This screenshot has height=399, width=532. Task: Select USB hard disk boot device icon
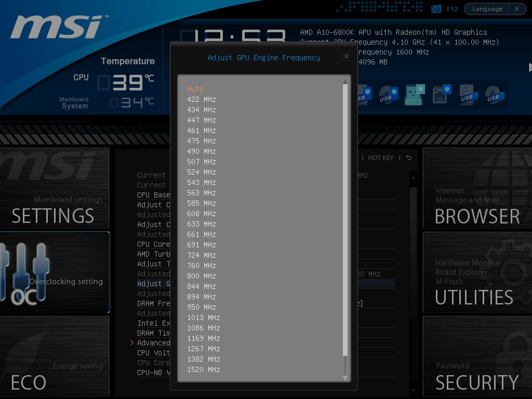point(468,95)
